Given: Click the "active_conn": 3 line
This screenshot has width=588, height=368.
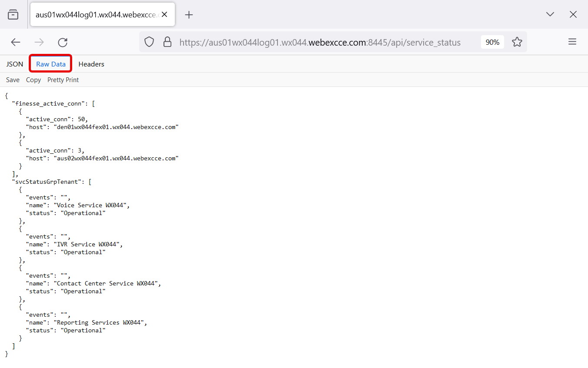Looking at the screenshot, I should [55, 150].
